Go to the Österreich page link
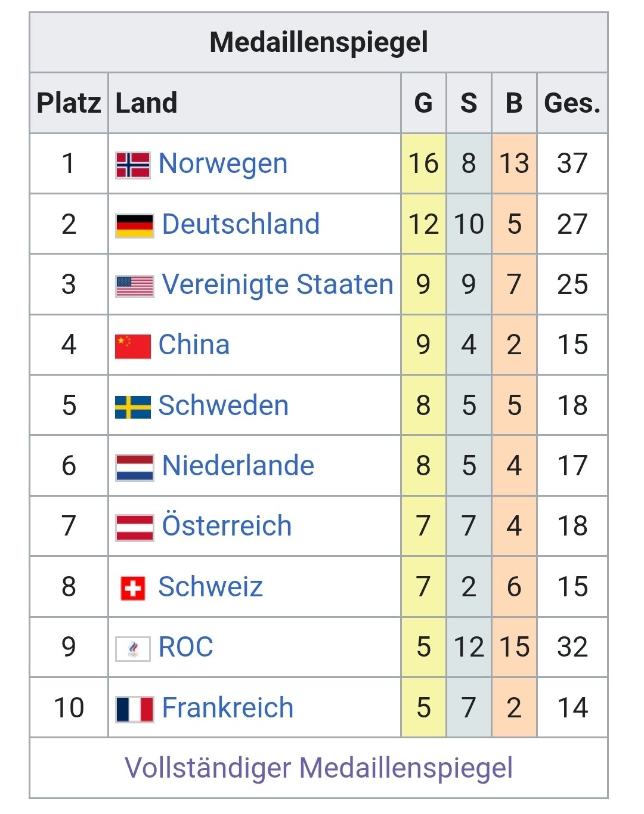644x814 pixels. tap(227, 526)
